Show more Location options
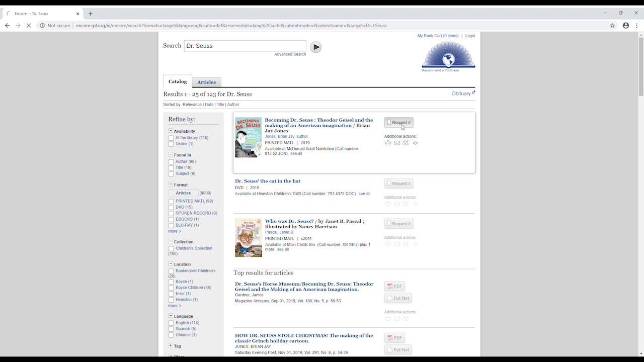Viewport: 644px width, 362px height. click(x=175, y=306)
